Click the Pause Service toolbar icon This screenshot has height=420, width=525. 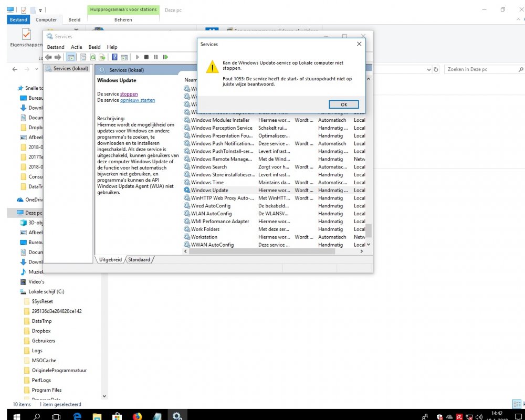tap(156, 57)
